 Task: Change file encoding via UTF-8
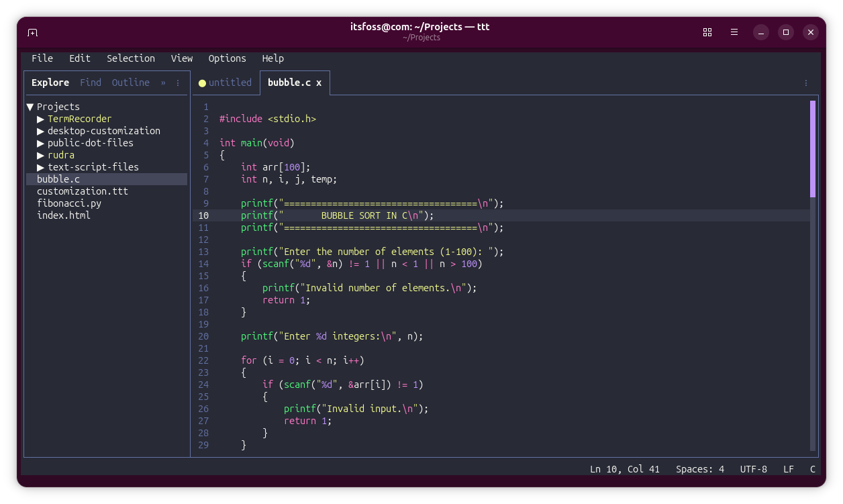[x=754, y=469]
